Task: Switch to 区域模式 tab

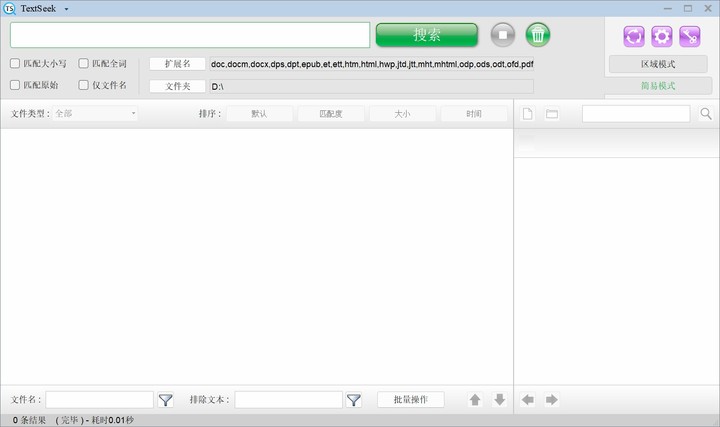Action: click(657, 64)
